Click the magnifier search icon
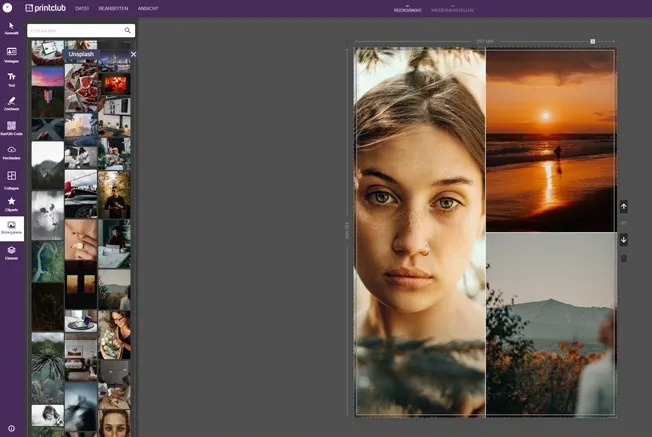 click(127, 31)
